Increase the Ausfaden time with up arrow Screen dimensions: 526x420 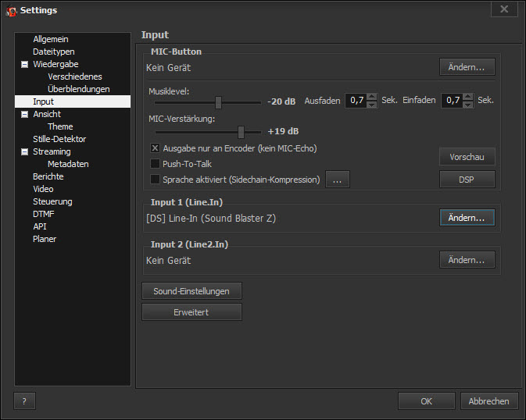372,97
